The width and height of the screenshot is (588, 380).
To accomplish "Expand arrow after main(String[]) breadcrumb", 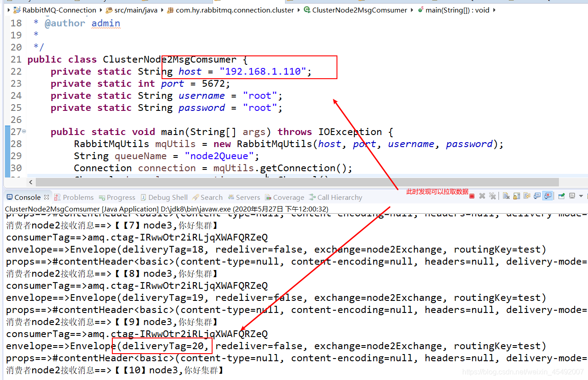I will point(494,10).
